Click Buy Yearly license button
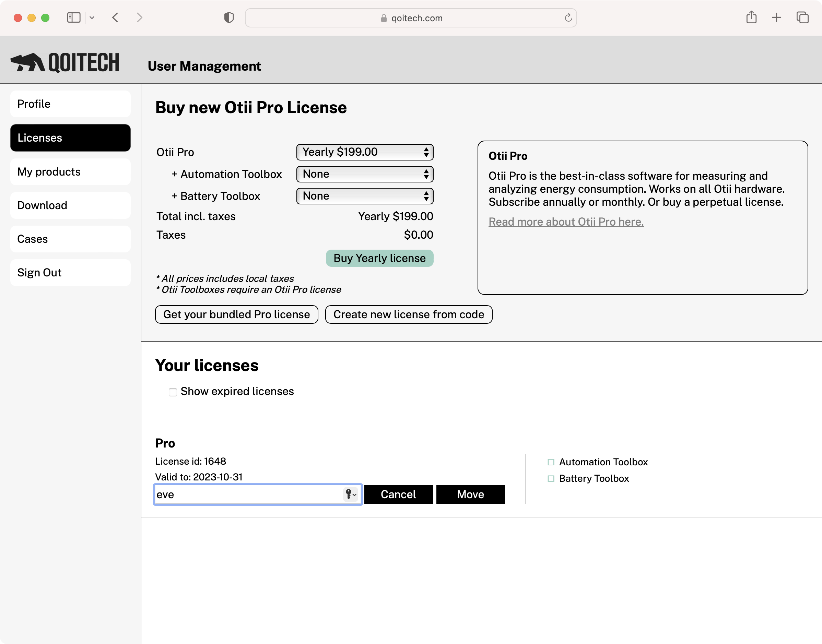This screenshot has height=644, width=822. tap(379, 258)
